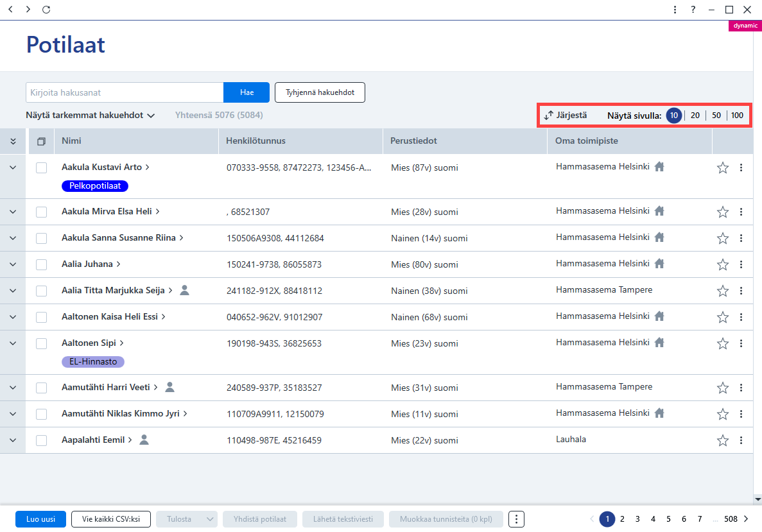Select checkbox for Aaltonen Kaisa Heli Essi
The width and height of the screenshot is (762, 532).
click(x=41, y=317)
